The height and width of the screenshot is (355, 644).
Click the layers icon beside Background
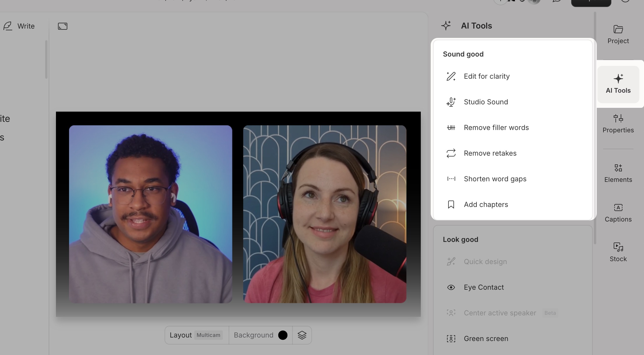(x=302, y=335)
